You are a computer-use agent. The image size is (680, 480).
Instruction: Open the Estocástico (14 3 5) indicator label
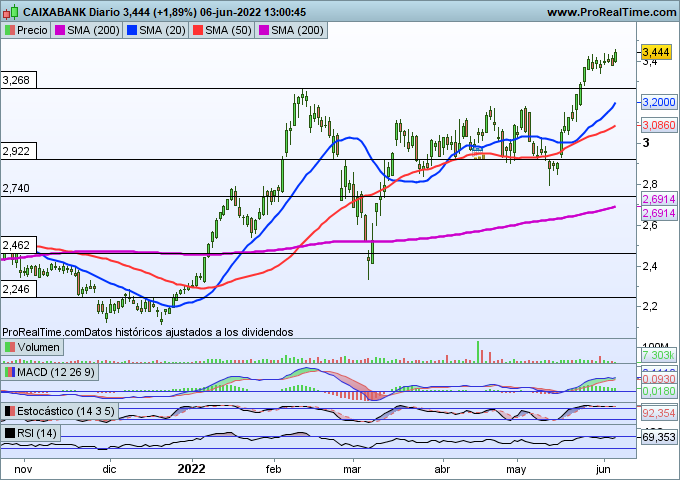coord(59,411)
